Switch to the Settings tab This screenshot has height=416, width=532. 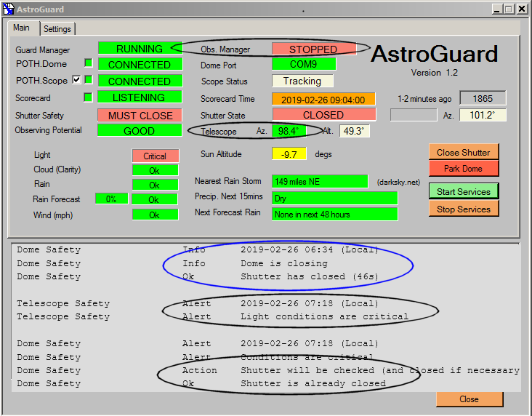tap(57, 29)
